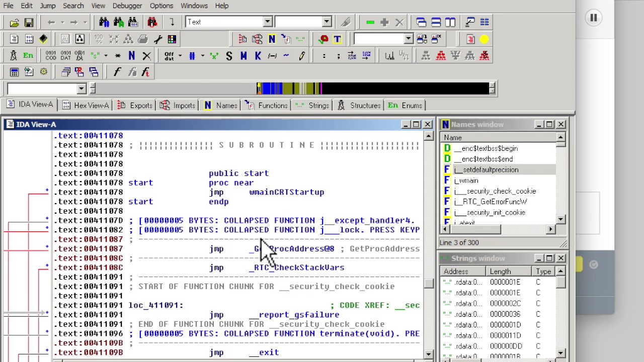
Task: Click the f with red t icon
Action: [146, 72]
